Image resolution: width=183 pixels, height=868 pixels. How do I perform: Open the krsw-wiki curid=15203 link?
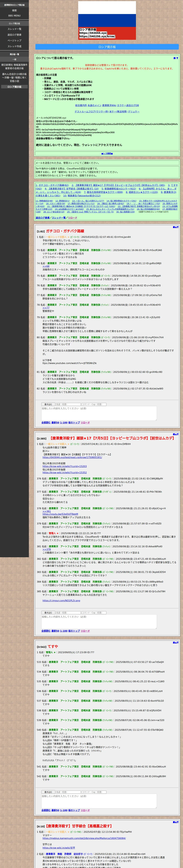pos(65,466)
